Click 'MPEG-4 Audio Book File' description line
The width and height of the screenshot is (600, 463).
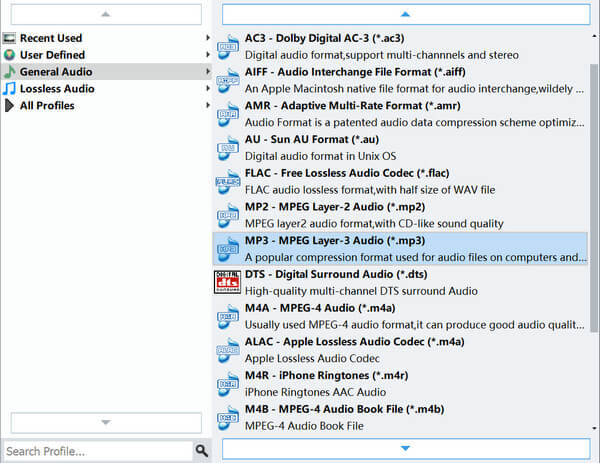[x=304, y=426]
